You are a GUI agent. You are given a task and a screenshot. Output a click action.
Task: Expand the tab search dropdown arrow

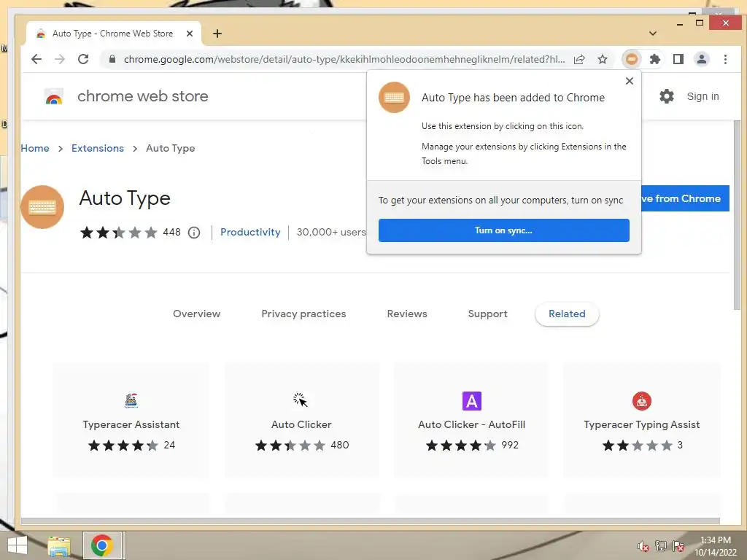pyautogui.click(x=653, y=34)
